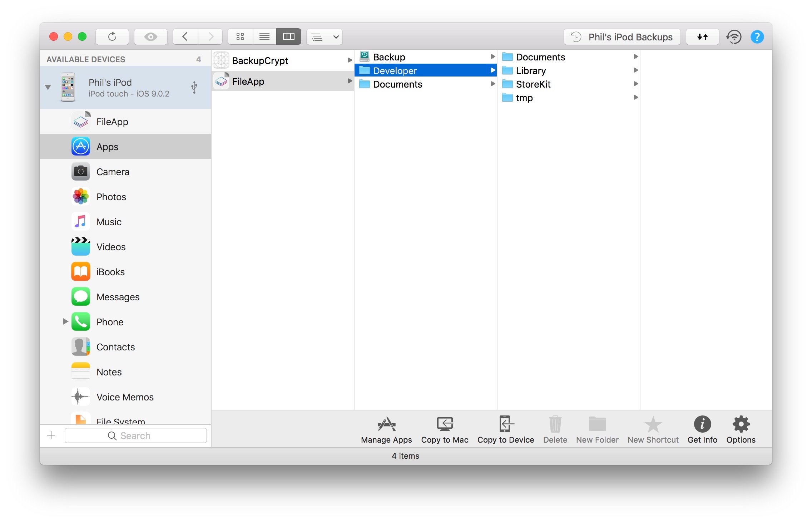Toggle the Quick Look eye button

pyautogui.click(x=150, y=37)
